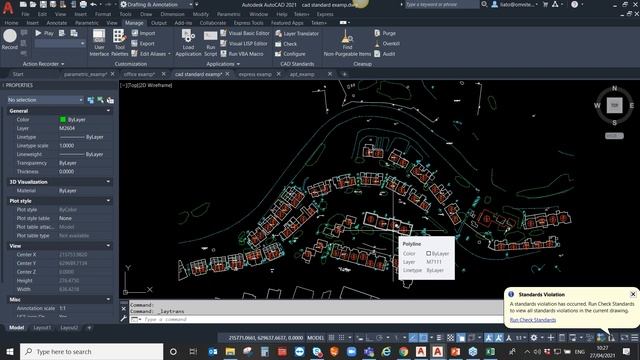Open Edit Aliases
This screenshot has width=640, height=360.
click(151, 53)
